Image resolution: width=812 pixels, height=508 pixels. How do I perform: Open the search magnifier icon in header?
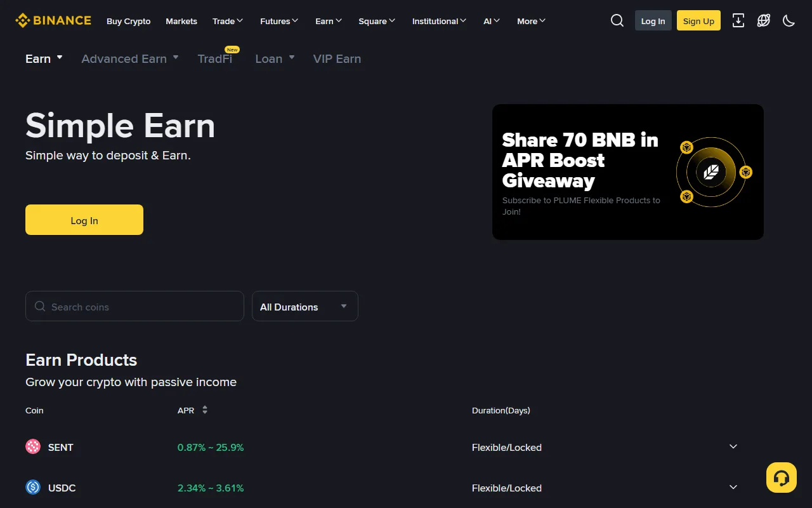click(x=617, y=21)
